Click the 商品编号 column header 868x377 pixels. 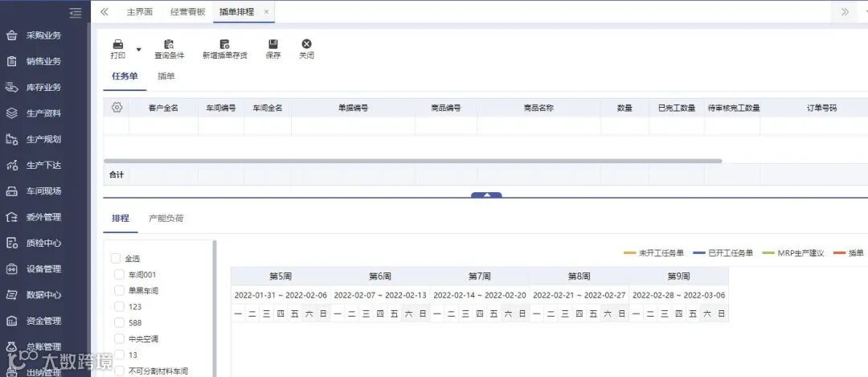(446, 108)
